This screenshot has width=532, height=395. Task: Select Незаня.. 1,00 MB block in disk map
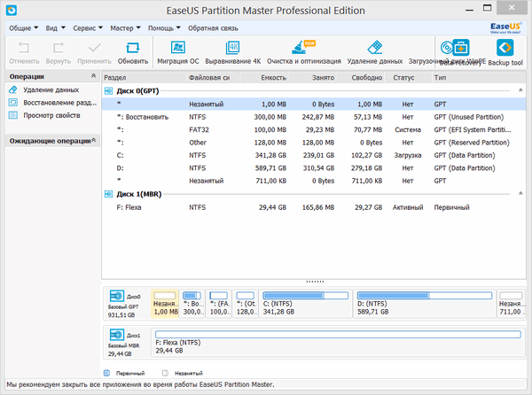tap(165, 304)
